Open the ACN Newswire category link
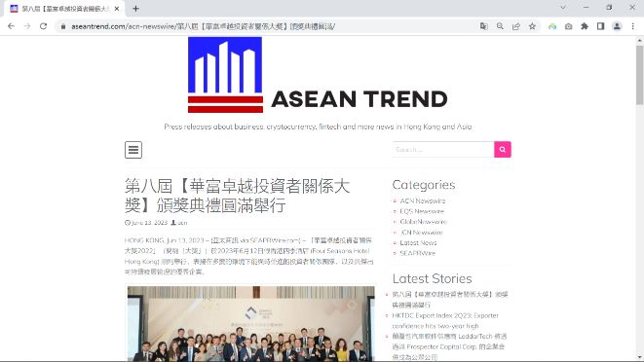This screenshot has width=644, height=362. [x=423, y=200]
